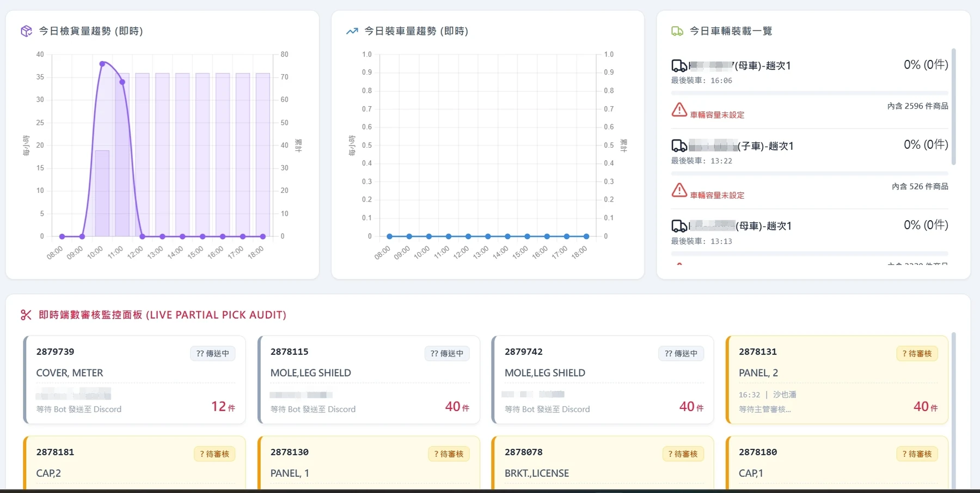Select order number 2879739
980x493 pixels.
55,352
